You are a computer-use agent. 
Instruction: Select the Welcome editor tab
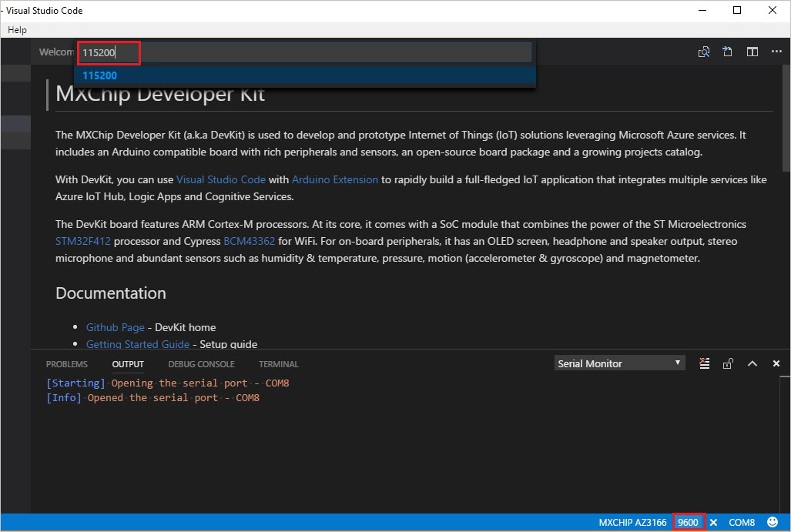coord(55,52)
